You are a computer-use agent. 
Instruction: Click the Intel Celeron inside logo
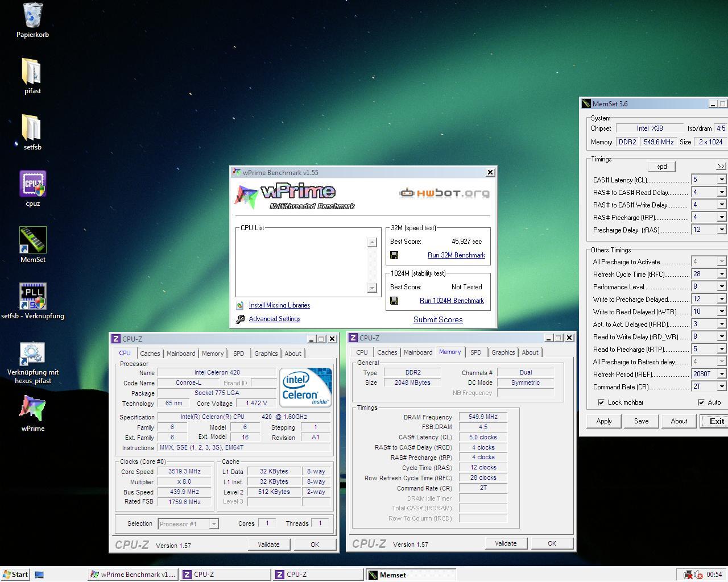[305, 387]
